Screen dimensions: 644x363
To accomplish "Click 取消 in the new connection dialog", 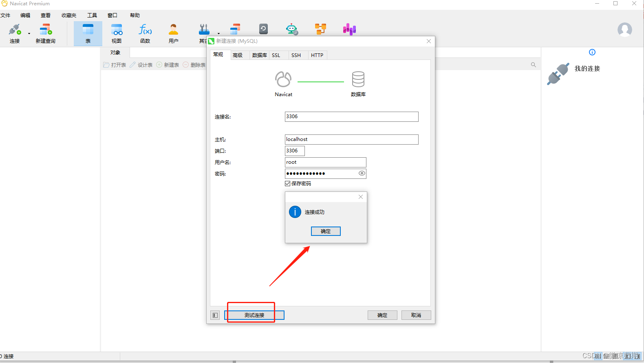I will click(x=416, y=315).
